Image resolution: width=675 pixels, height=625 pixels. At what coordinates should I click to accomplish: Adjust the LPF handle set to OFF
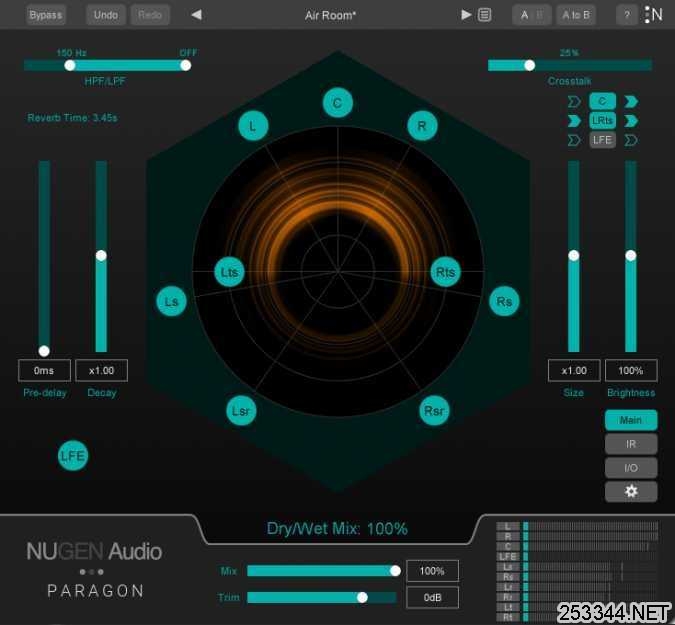186,65
